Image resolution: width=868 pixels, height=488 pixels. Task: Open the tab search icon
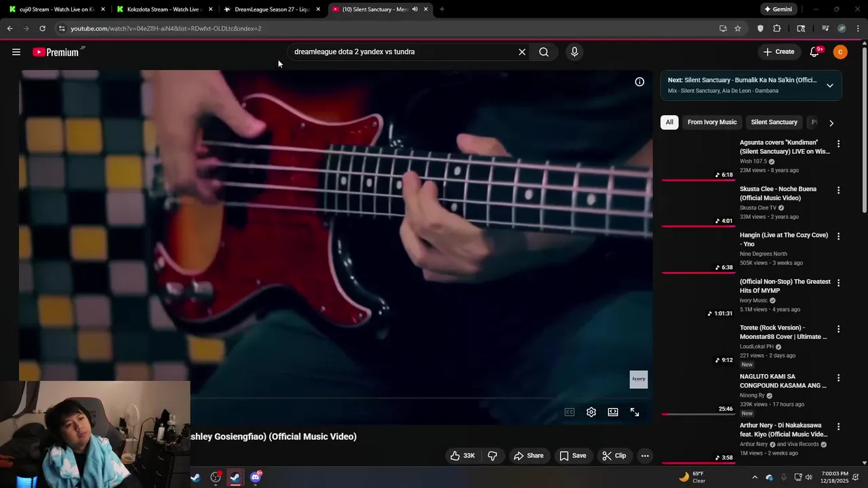801,28
